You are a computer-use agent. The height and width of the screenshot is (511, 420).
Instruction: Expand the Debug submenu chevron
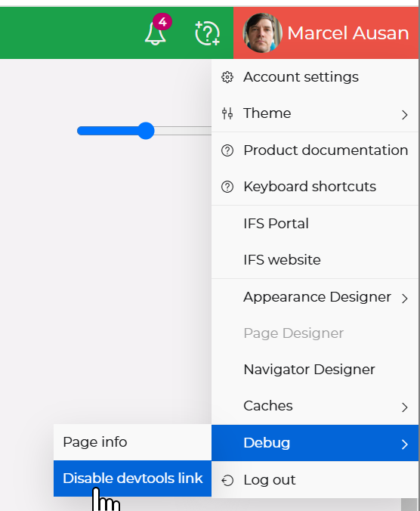click(x=404, y=444)
